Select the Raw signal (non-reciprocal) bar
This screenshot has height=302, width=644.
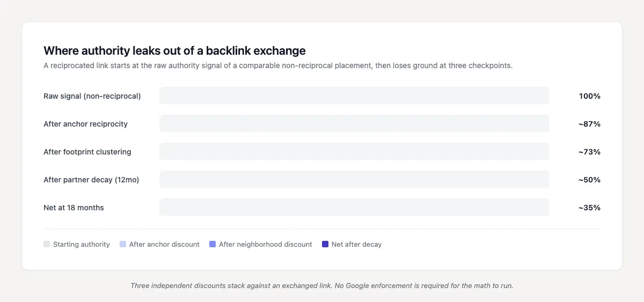pyautogui.click(x=354, y=95)
